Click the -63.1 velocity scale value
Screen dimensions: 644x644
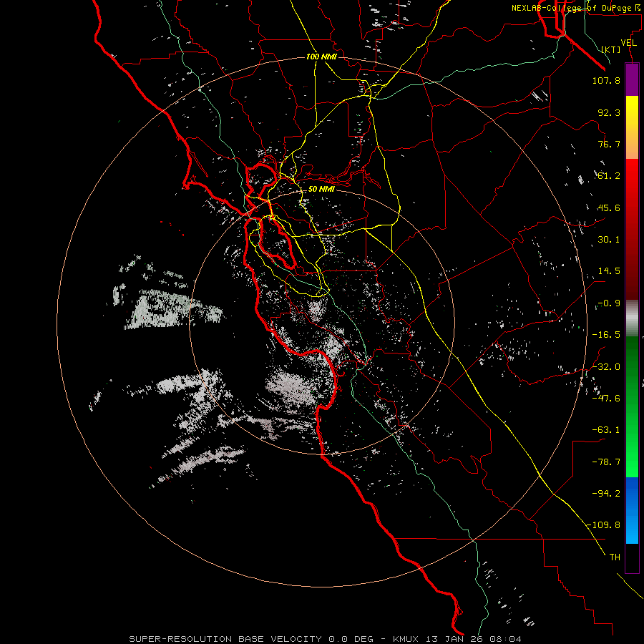coord(606,430)
